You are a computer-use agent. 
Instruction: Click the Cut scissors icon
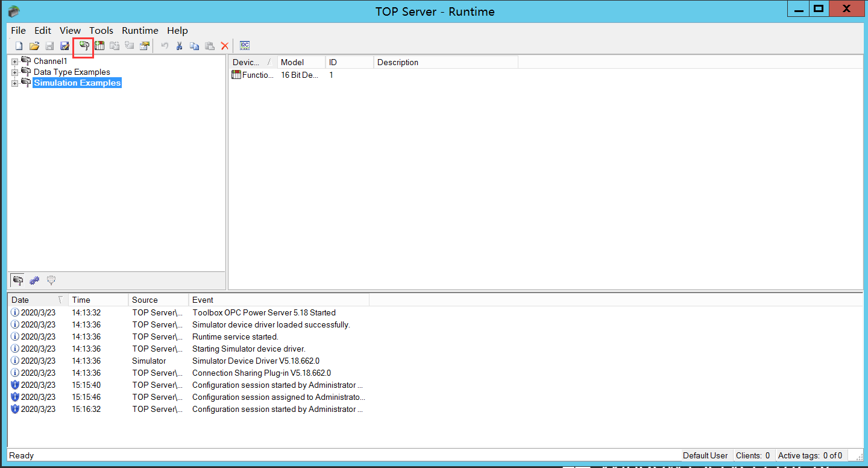[x=179, y=46]
